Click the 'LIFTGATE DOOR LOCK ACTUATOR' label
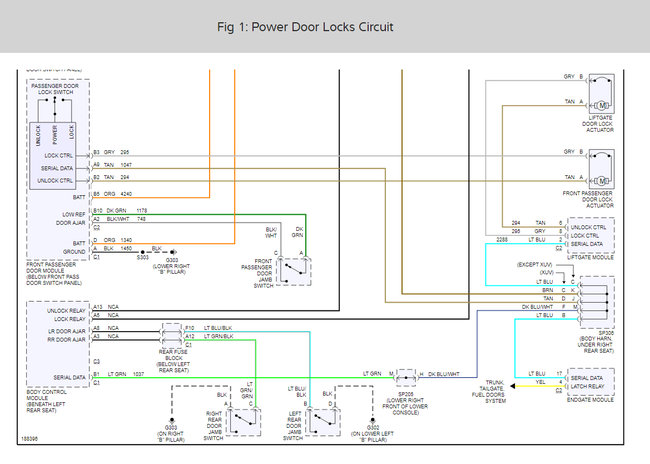Viewport: 650px width, 464px height. 597,124
